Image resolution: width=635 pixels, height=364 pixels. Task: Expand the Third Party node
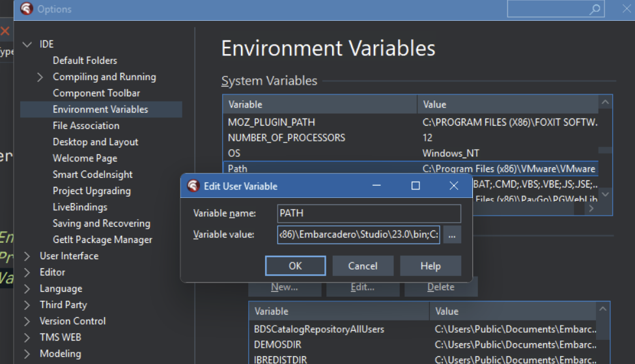(27, 305)
